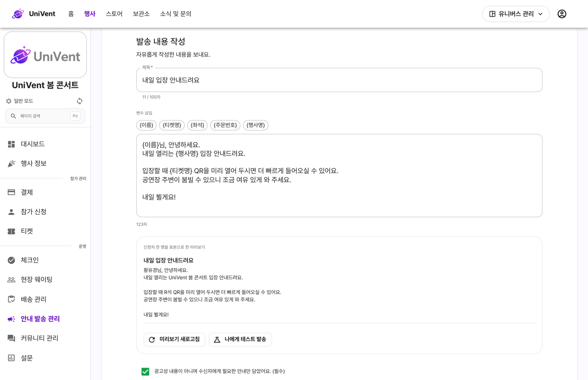
Task: Click the 안내 발송 관리 megaphone icon
Action: pos(12,319)
